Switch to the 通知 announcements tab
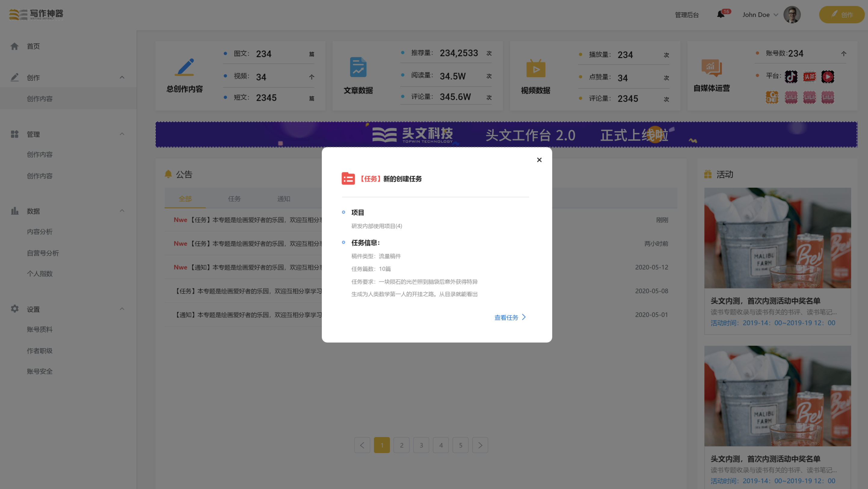This screenshot has width=868, height=489. 283,199
